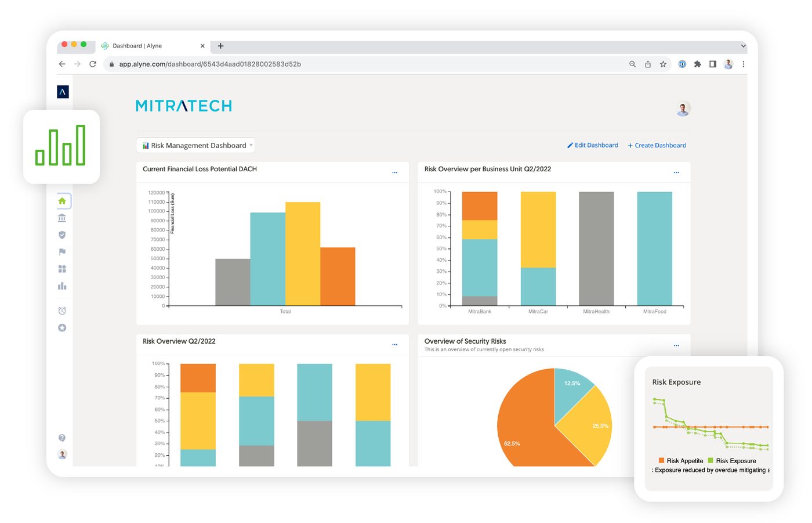
Task: Click the Chrome profile avatar
Action: pos(728,64)
